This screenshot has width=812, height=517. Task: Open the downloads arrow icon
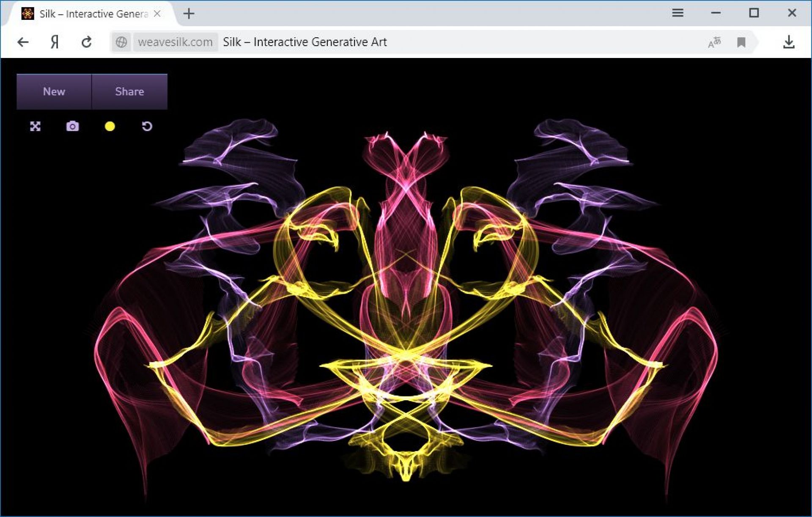789,42
